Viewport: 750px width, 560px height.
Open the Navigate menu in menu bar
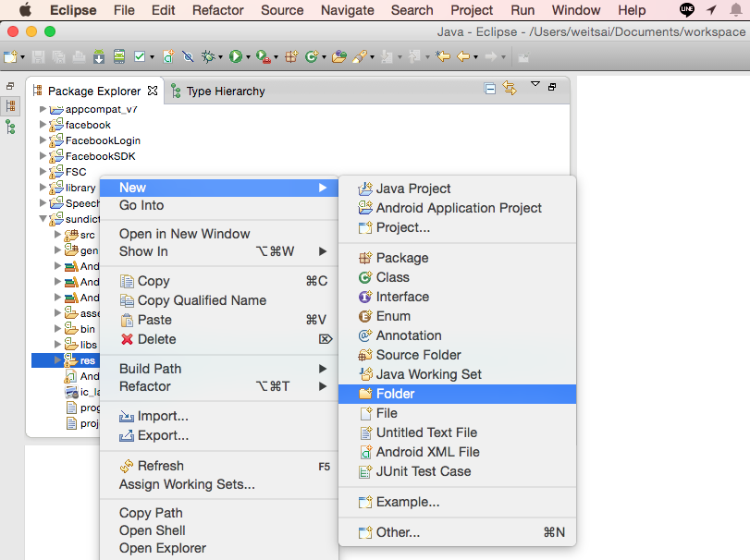348,10
